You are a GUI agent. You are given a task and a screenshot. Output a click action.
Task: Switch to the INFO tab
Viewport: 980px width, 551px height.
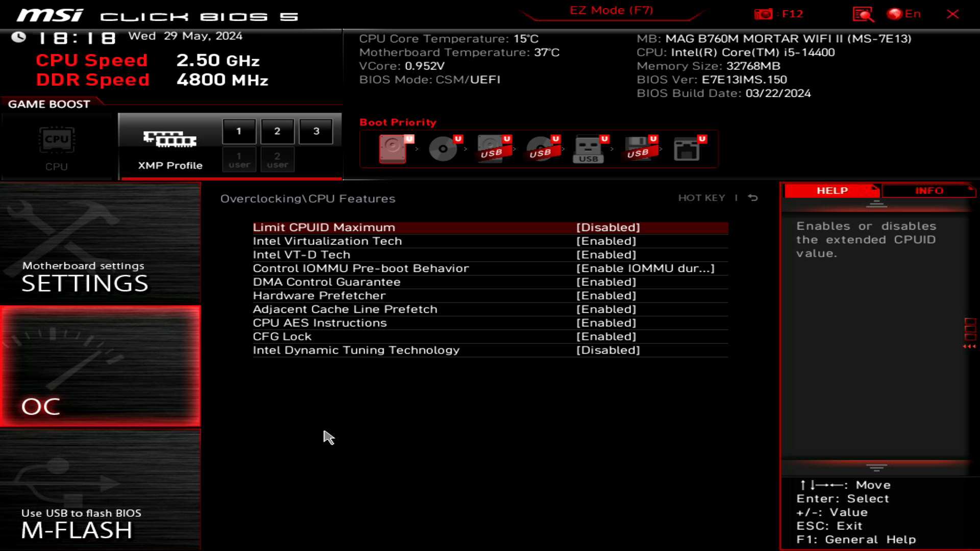(x=928, y=191)
